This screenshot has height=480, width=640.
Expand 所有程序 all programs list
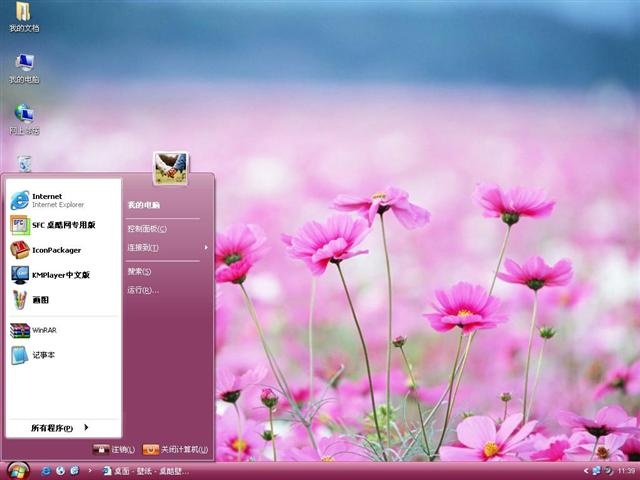[x=60, y=428]
